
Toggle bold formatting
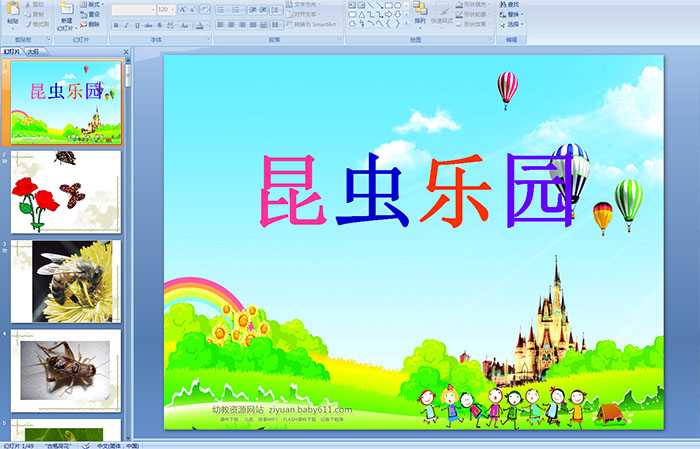(x=116, y=25)
